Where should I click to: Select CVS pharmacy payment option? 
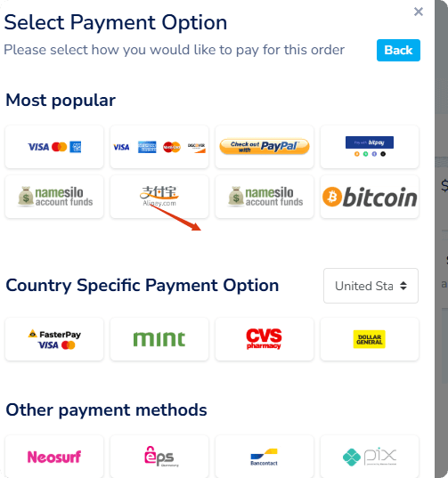(265, 339)
